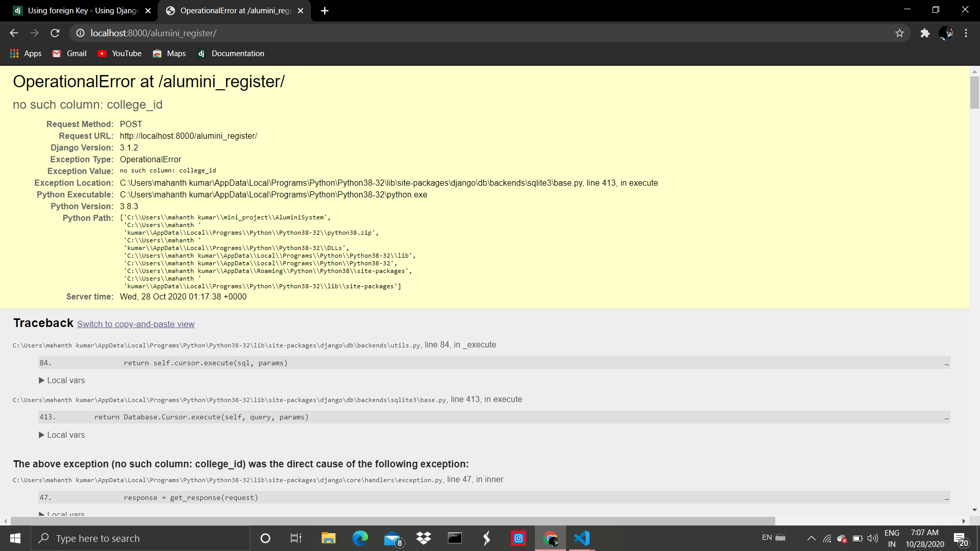Bookmark this page with star icon
This screenshot has width=980, height=551.
pos(899,33)
